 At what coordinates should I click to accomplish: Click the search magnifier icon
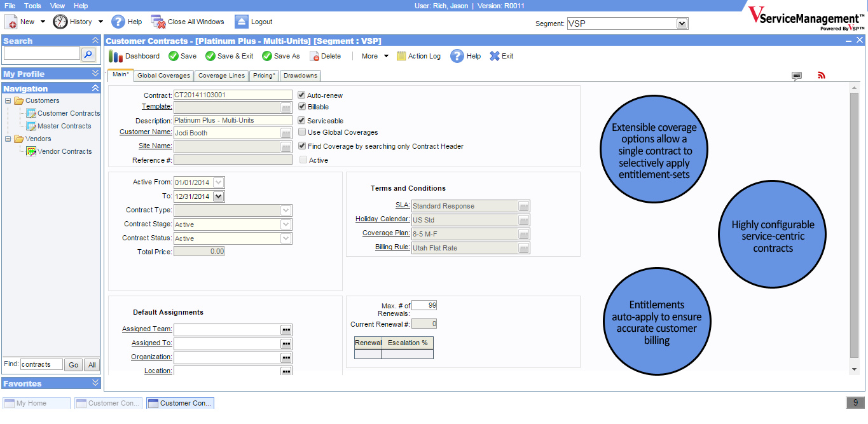tap(88, 53)
